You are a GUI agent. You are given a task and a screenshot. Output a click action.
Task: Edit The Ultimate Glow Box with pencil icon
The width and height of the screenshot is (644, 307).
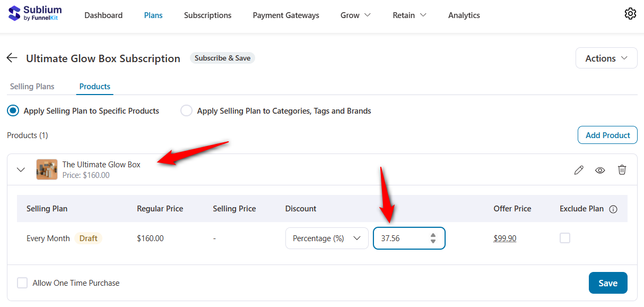tap(579, 169)
